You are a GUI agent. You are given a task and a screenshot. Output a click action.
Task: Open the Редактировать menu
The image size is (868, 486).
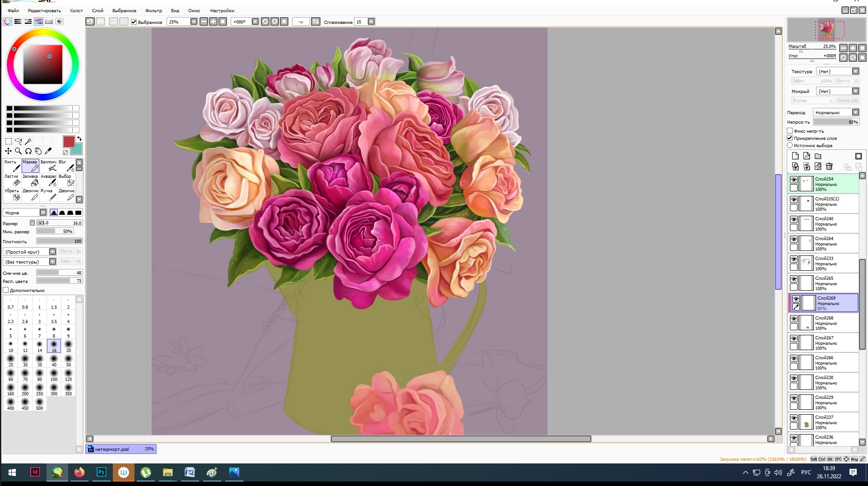44,10
